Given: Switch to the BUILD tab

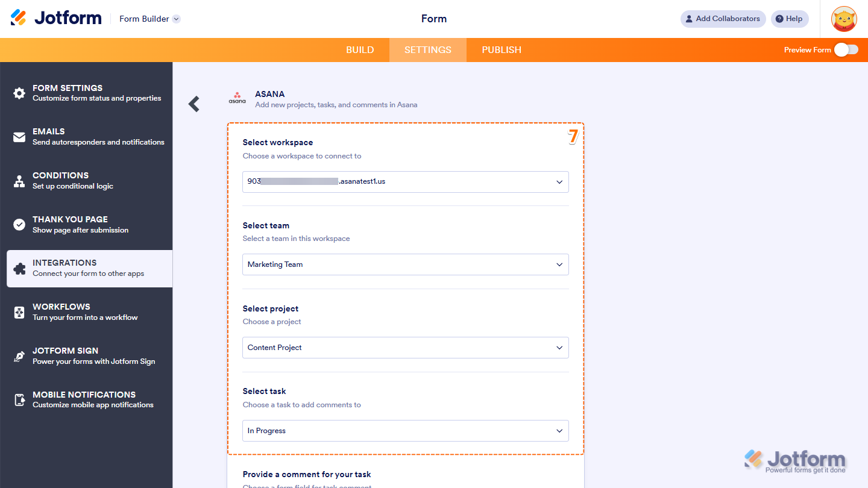Looking at the screenshot, I should click(360, 50).
